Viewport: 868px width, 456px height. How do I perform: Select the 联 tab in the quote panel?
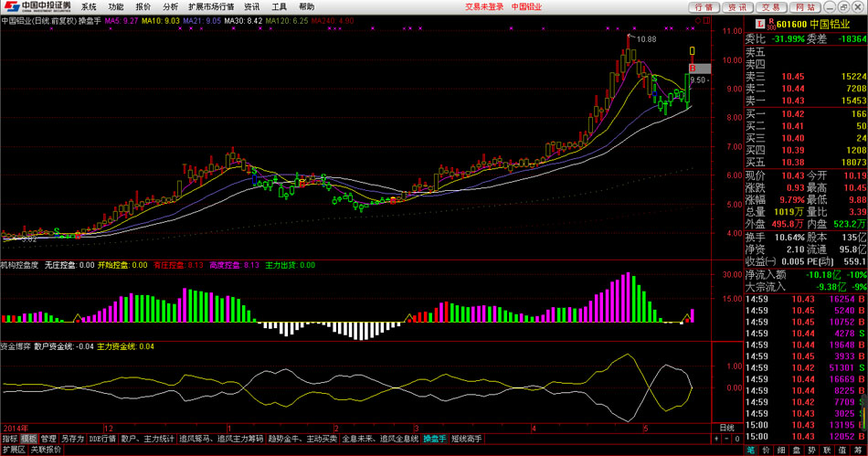(x=827, y=450)
